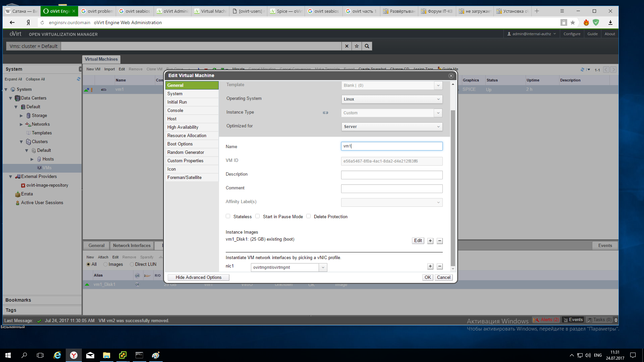Refresh the system tree
644x362 pixels.
(x=78, y=79)
